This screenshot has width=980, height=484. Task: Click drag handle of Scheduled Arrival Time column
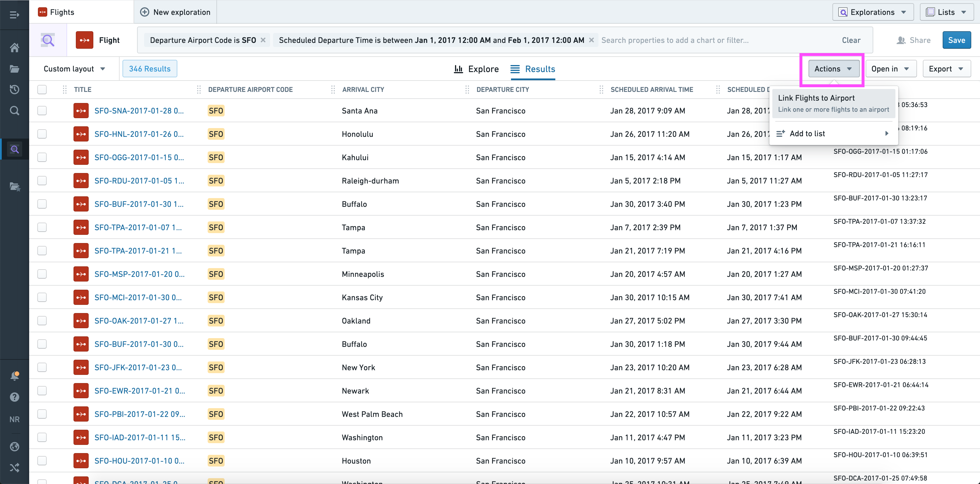[601, 89]
